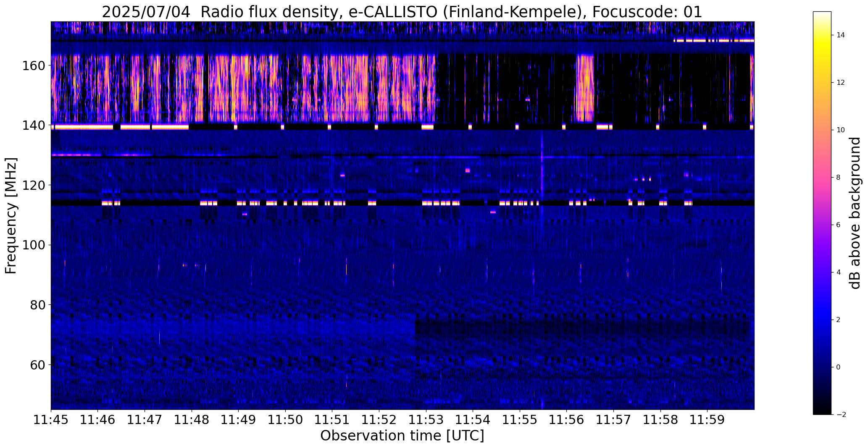Click the 11:57 time tick label

[x=613, y=420]
